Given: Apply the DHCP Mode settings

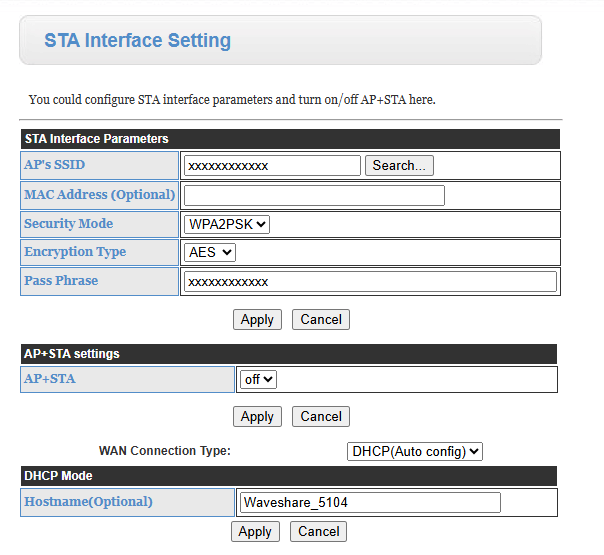Looking at the screenshot, I should [255, 532].
